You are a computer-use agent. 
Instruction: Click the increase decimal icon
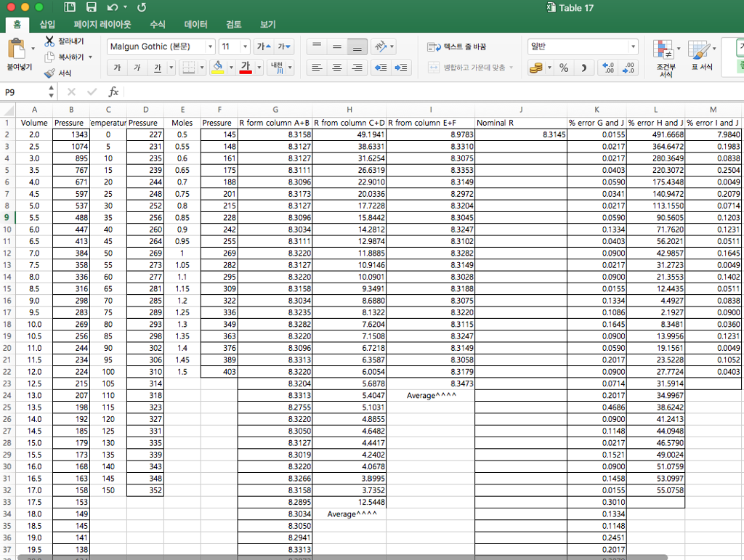click(608, 68)
